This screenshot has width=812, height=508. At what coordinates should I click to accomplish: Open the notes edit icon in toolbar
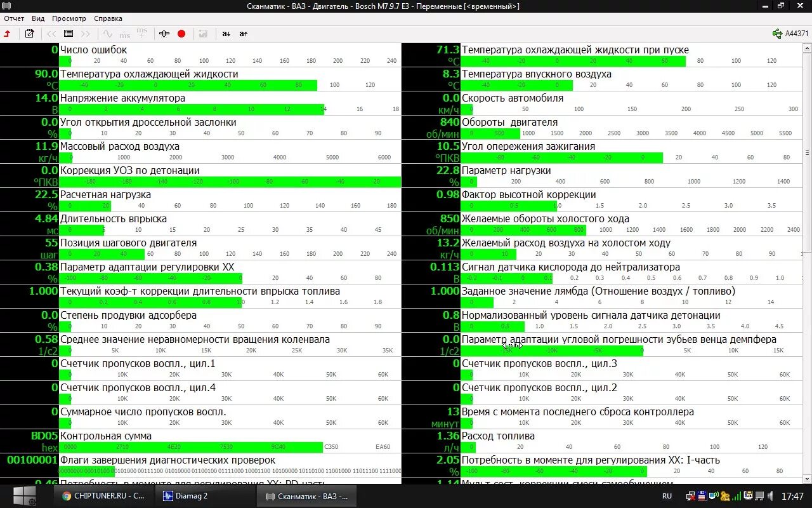tap(29, 34)
